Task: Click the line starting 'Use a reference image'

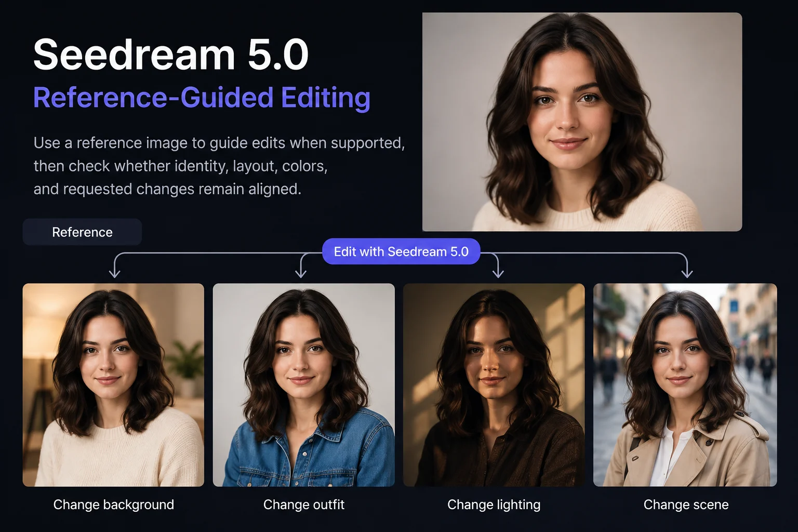Action: (219, 143)
